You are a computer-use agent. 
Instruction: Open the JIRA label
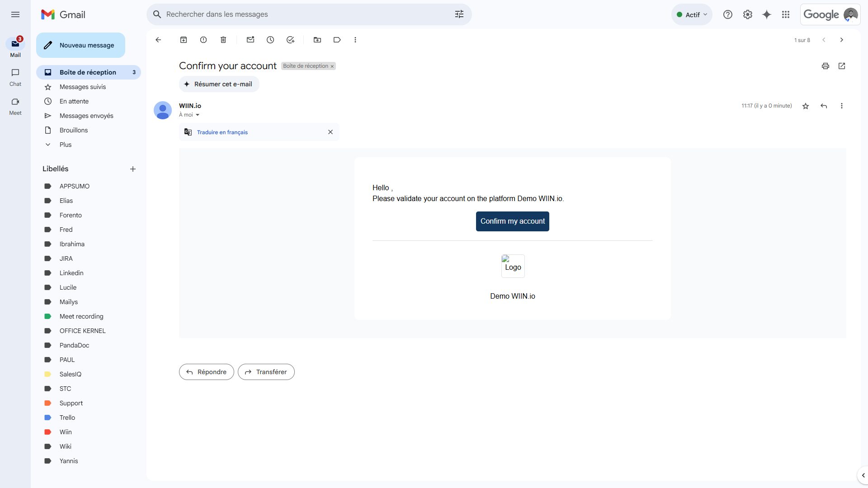[89, 258]
